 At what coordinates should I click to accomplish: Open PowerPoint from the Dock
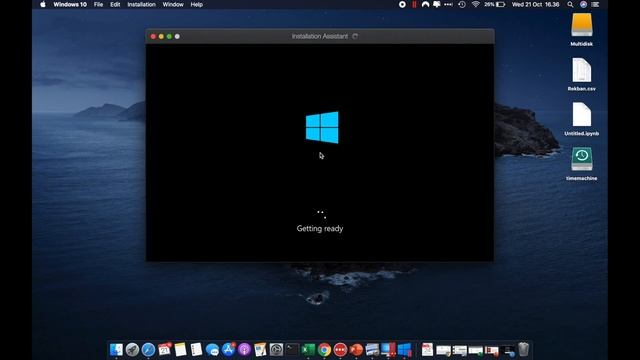[356, 350]
